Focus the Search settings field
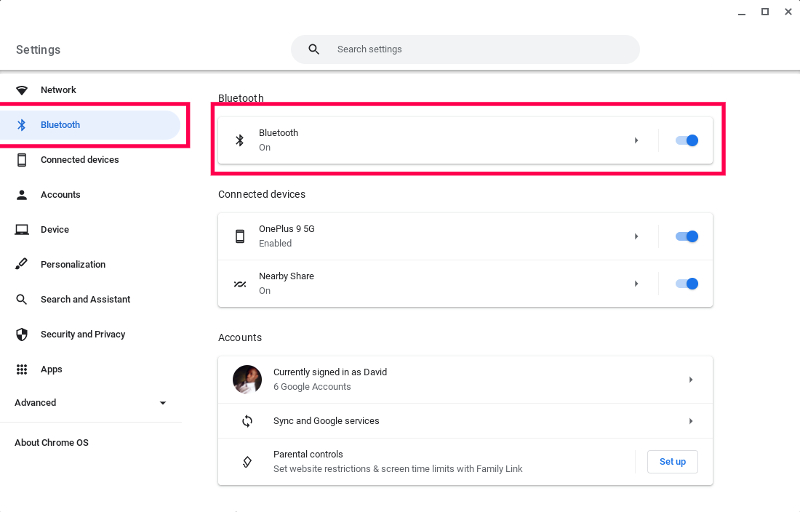This screenshot has height=512, width=800. [x=465, y=49]
